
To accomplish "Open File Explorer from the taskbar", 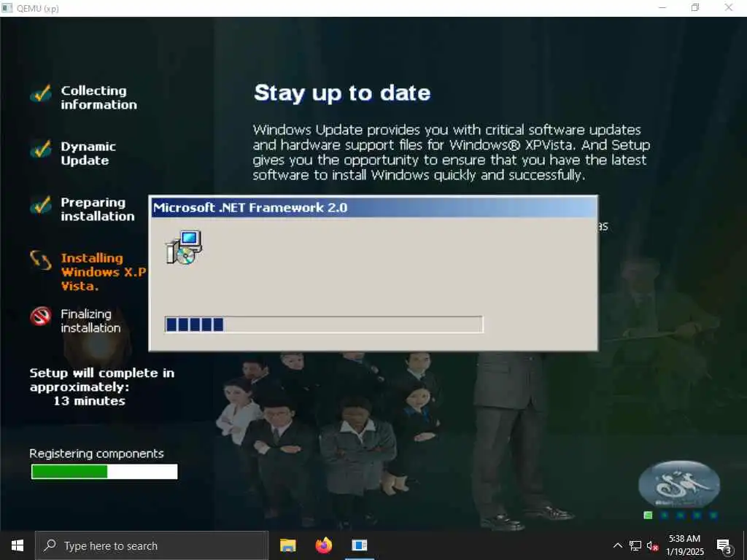I will (287, 545).
